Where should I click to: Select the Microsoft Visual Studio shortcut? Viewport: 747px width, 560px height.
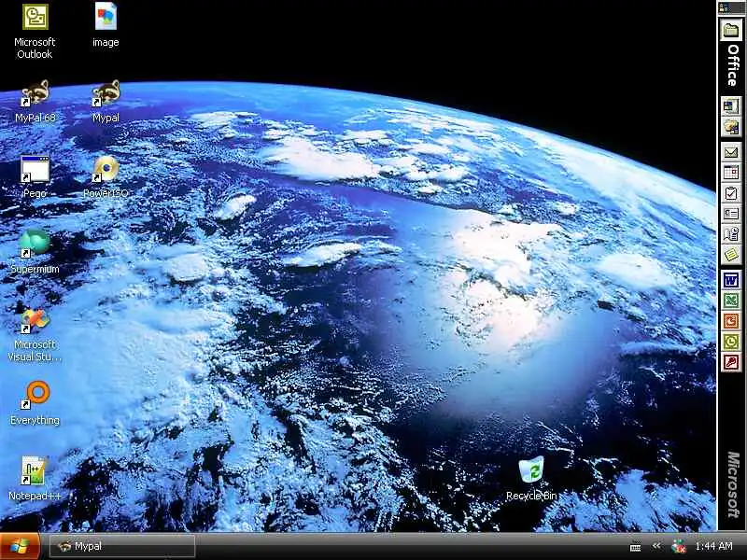point(35,335)
